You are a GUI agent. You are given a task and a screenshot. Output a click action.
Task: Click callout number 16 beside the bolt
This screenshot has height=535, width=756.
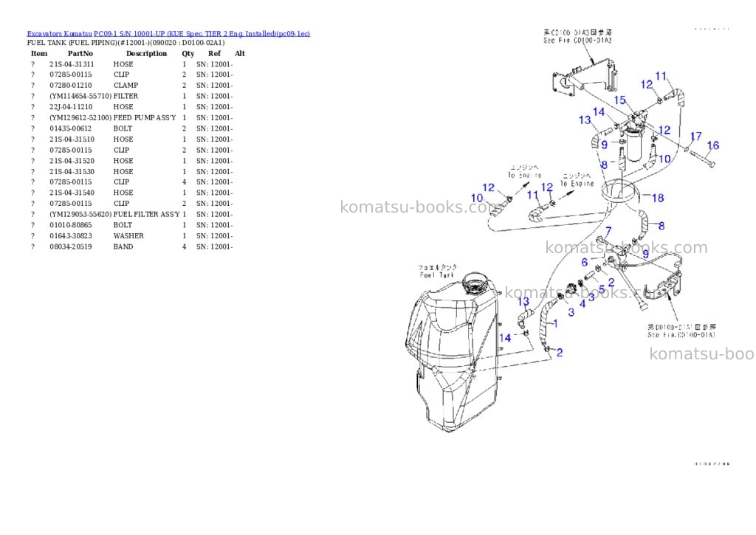(713, 145)
